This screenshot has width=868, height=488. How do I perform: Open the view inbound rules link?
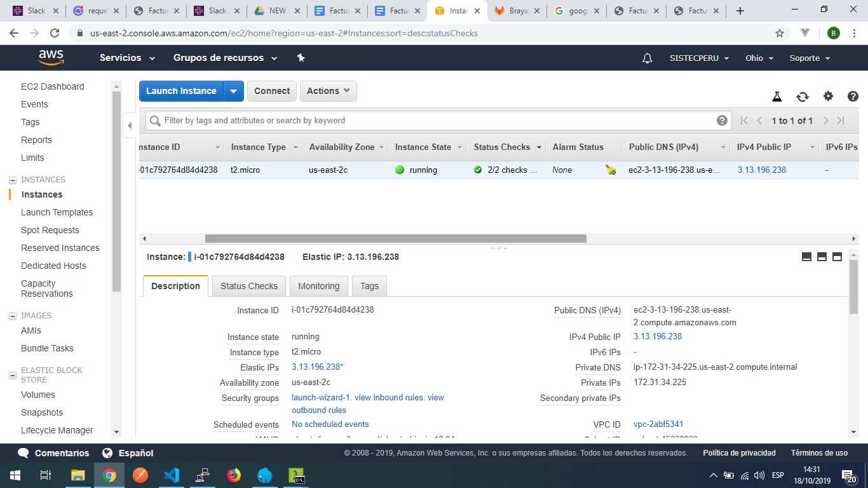coord(389,397)
